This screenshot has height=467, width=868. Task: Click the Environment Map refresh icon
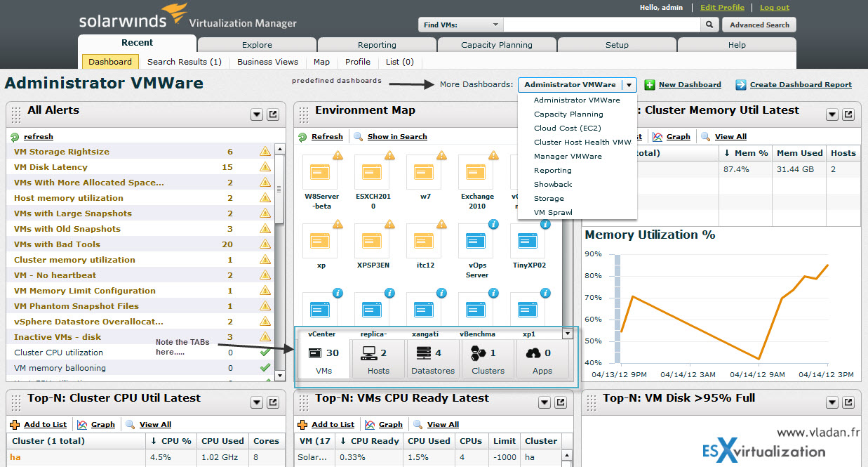coord(302,137)
